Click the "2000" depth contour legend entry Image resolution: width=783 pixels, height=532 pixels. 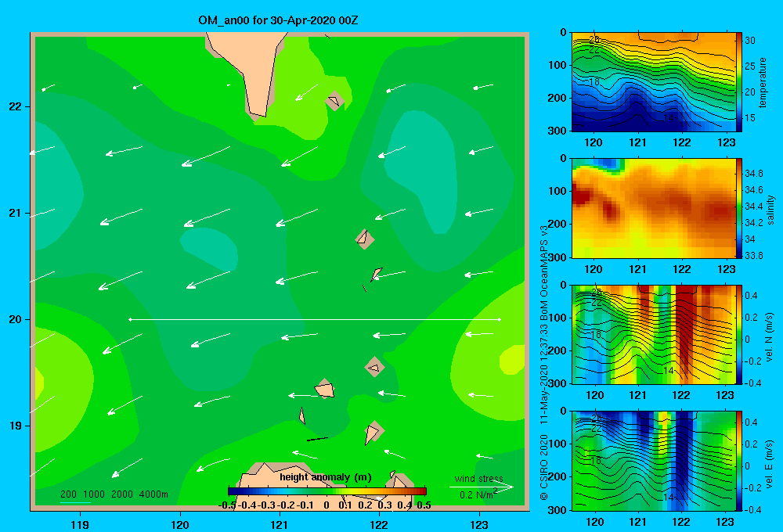pos(122,494)
